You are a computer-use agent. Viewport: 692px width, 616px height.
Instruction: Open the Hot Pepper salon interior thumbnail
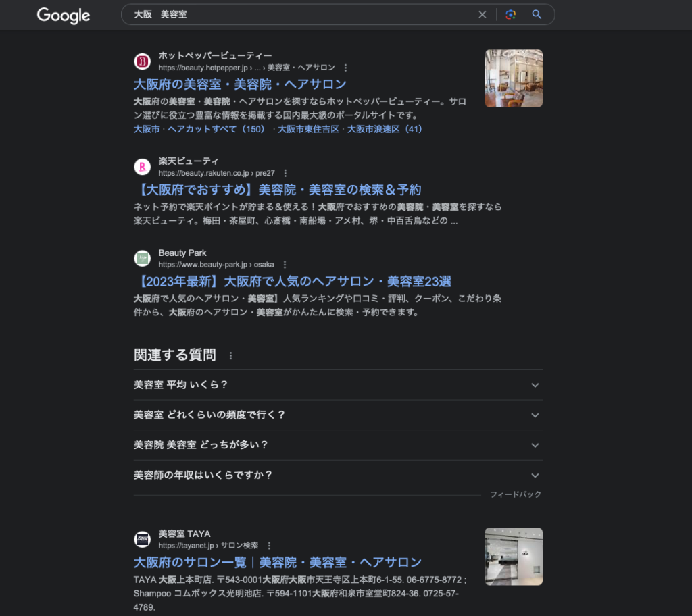514,78
